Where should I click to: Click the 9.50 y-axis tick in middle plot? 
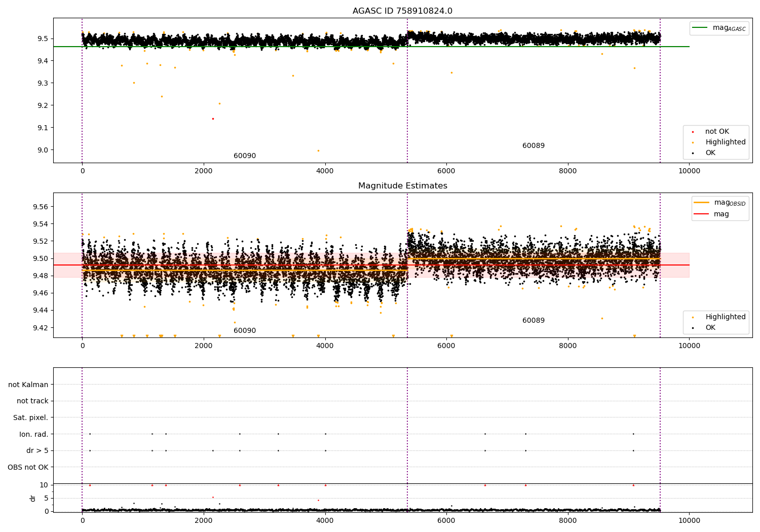(x=41, y=259)
